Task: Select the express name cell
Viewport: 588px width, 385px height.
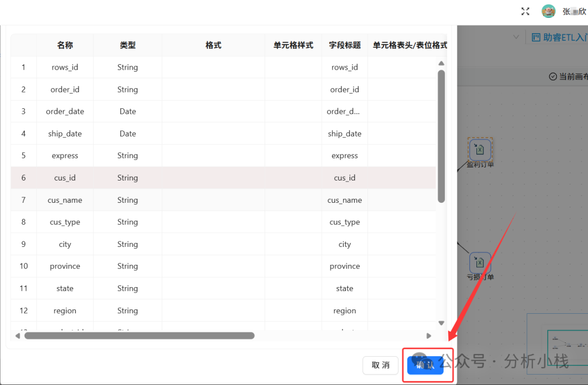Action: click(x=65, y=156)
